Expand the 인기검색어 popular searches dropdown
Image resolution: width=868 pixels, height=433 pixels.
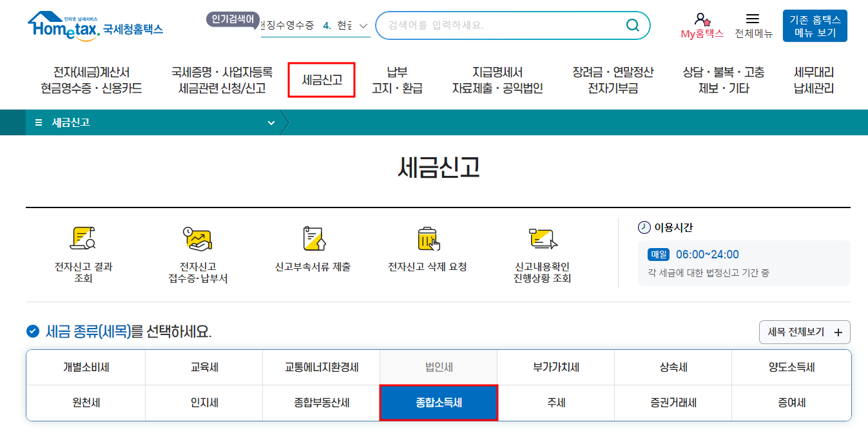point(362,26)
